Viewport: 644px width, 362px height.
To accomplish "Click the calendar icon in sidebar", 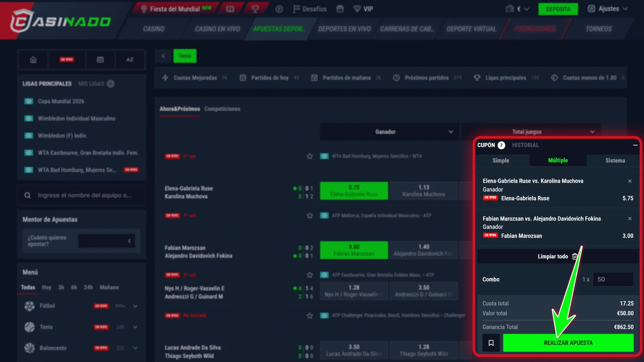I will point(100,60).
